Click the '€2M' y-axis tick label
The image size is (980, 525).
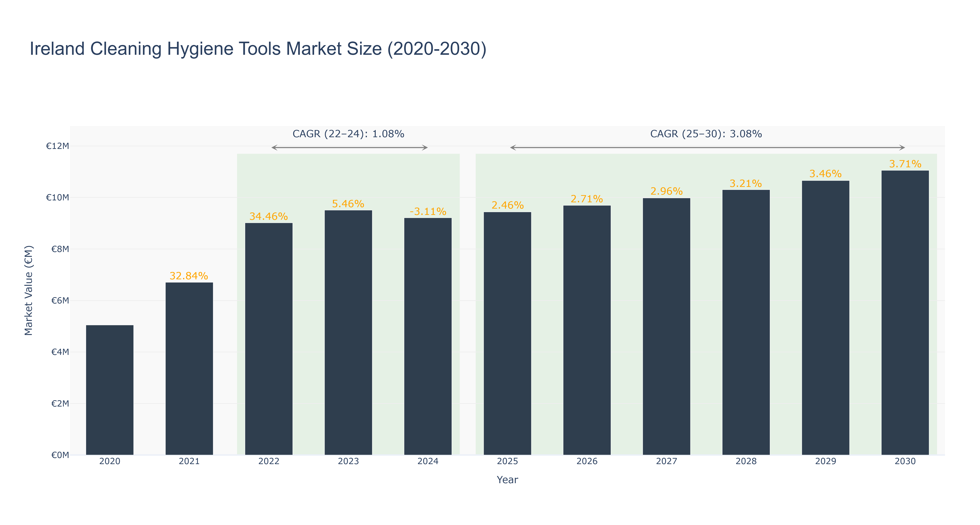click(x=60, y=404)
